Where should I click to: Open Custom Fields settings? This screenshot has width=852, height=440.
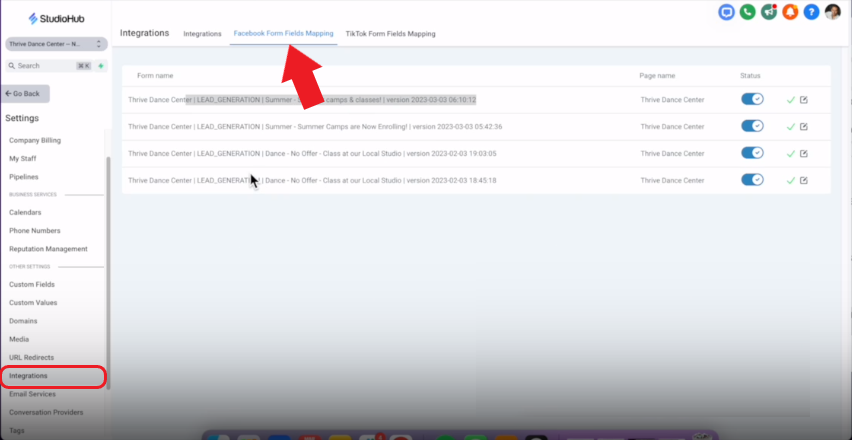(x=32, y=285)
